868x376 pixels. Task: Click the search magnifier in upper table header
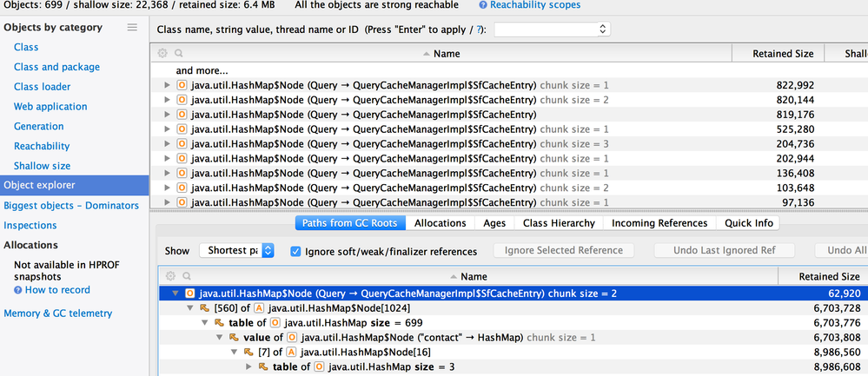click(179, 54)
